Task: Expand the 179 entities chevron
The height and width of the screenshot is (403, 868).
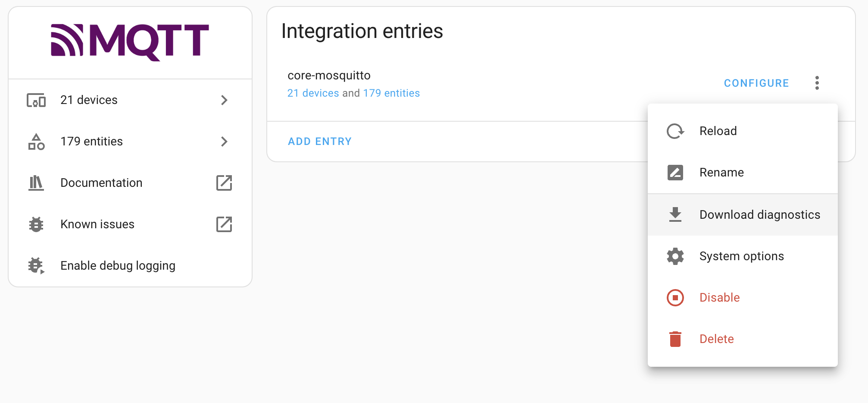Action: (x=224, y=142)
